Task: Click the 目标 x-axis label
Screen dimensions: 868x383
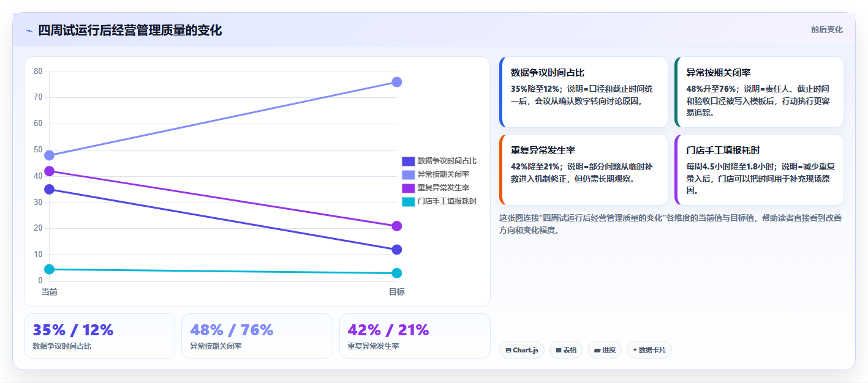Action: pos(396,292)
